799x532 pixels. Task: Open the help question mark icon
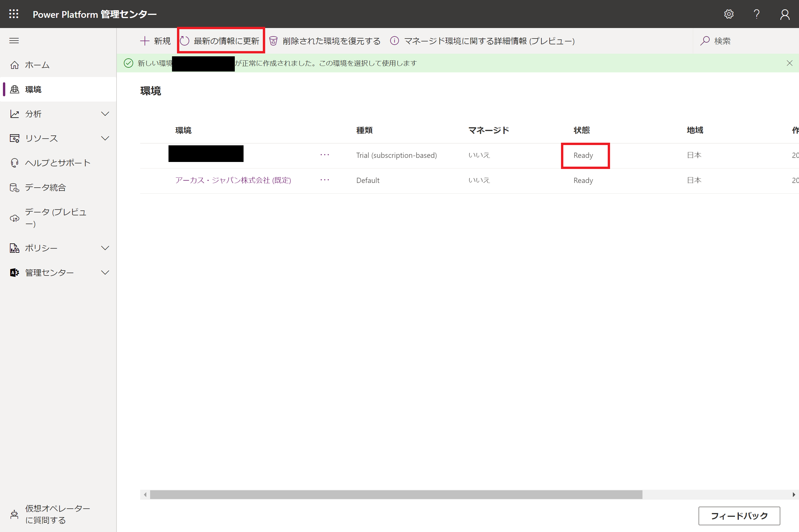pos(757,14)
